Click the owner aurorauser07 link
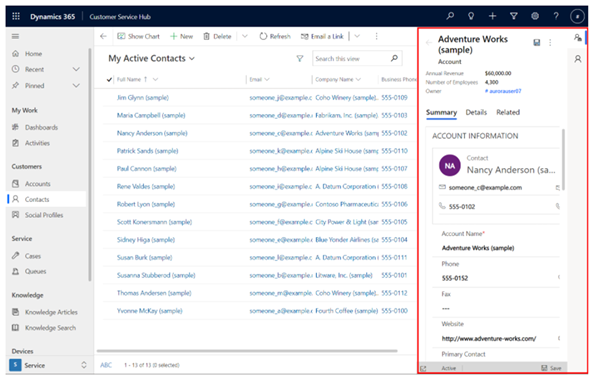600x385 pixels. click(505, 91)
